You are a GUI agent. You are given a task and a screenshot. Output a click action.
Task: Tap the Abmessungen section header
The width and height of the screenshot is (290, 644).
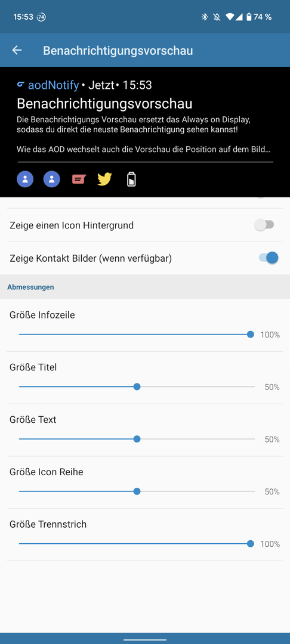point(30,287)
